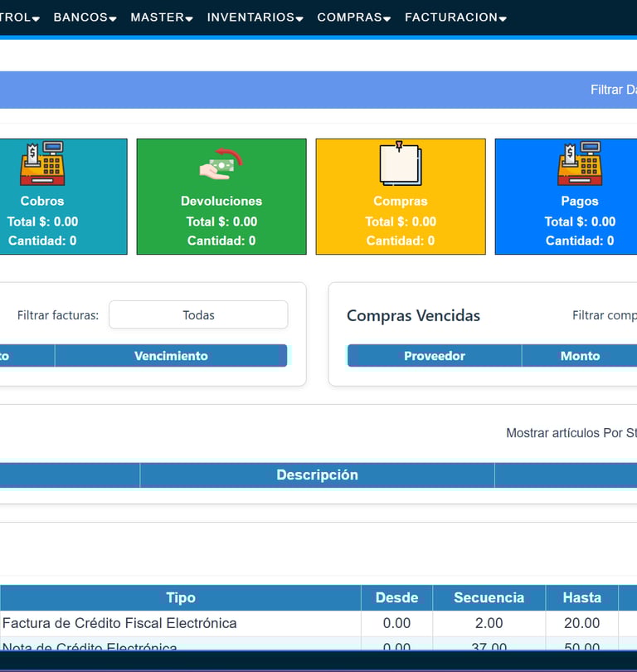Click Compras Cantidad: 0
637x672 pixels.
click(x=401, y=241)
